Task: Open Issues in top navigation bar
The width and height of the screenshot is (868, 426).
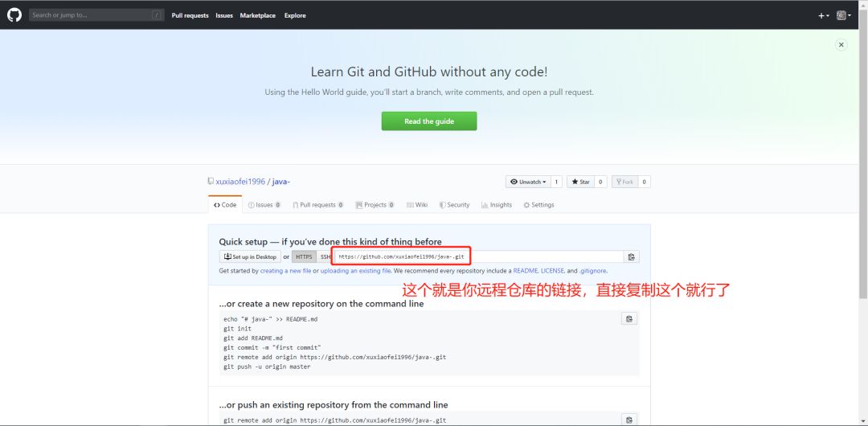Action: [x=224, y=15]
